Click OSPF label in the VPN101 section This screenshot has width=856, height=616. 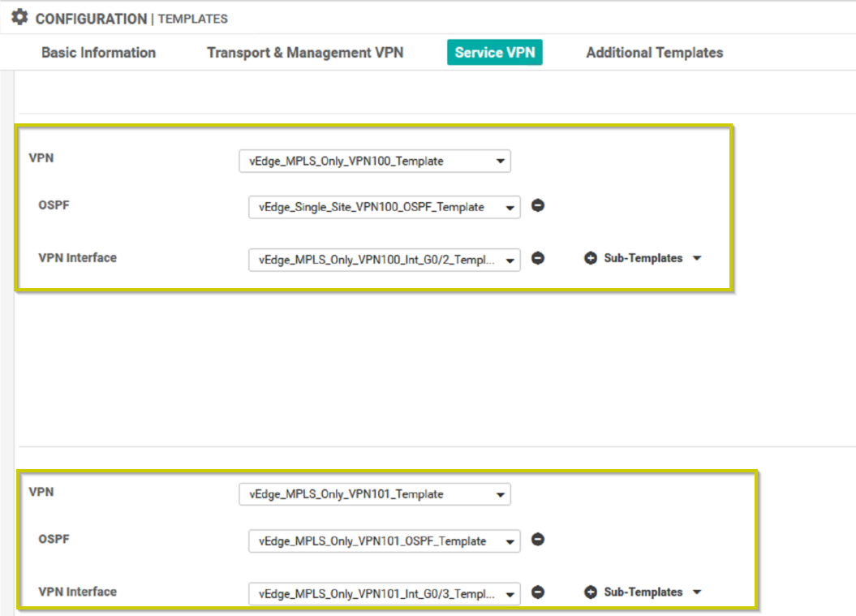54,539
